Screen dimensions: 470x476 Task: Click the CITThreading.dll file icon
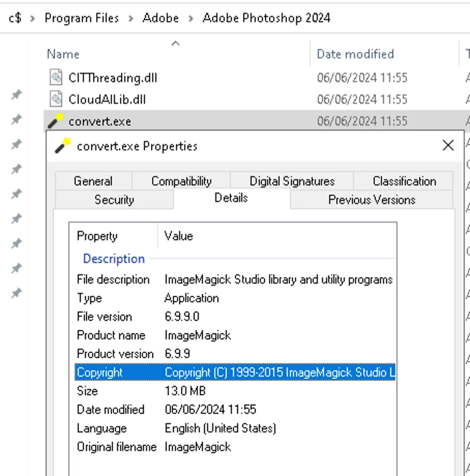(x=56, y=78)
